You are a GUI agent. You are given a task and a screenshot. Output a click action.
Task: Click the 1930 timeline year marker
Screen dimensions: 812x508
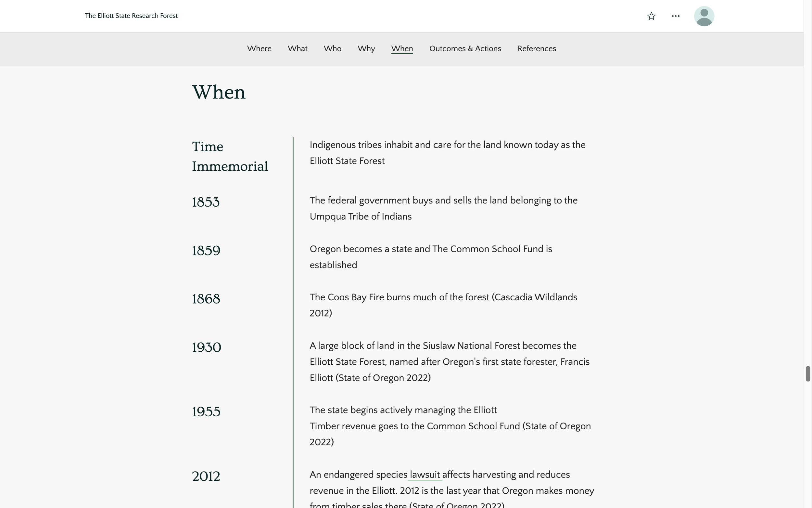(x=207, y=347)
